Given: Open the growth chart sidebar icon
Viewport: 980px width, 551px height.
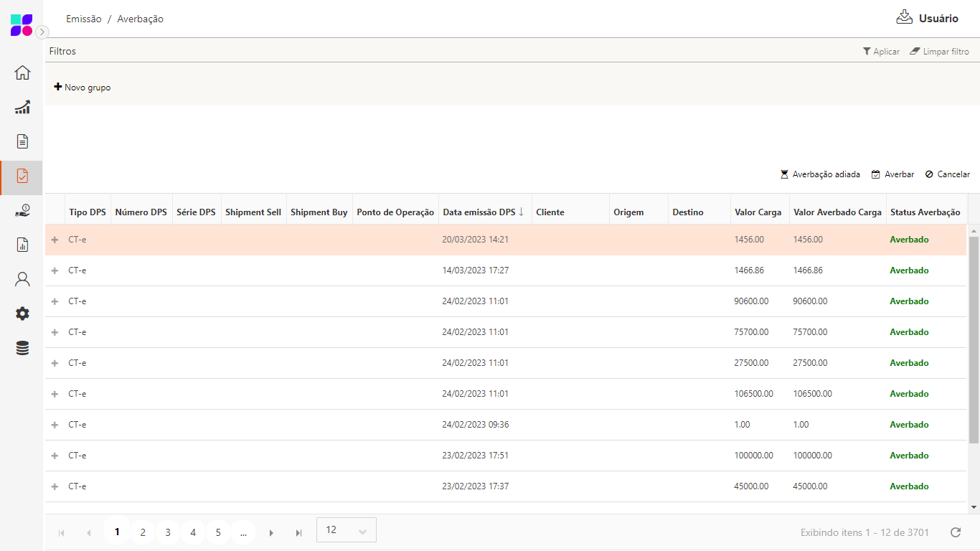Looking at the screenshot, I should 22,107.
